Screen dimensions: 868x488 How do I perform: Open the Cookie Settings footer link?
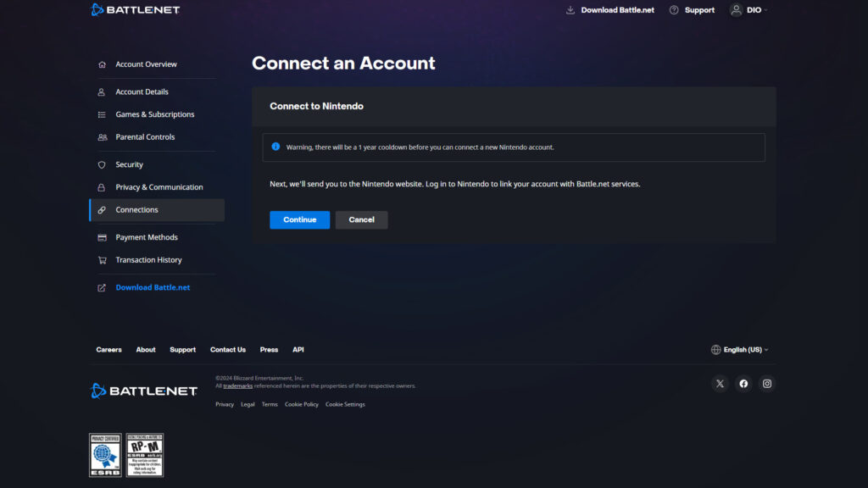[x=345, y=405]
